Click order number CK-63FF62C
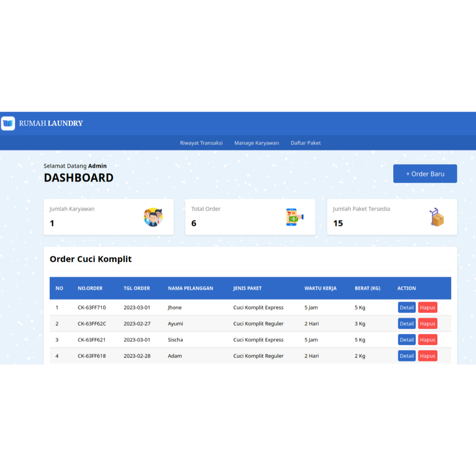 [x=92, y=324]
